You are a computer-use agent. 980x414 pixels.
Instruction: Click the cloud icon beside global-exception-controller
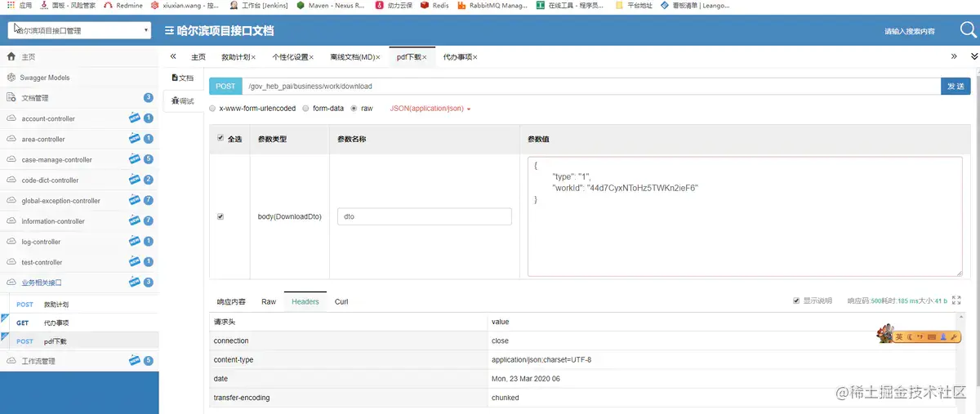[x=11, y=200]
